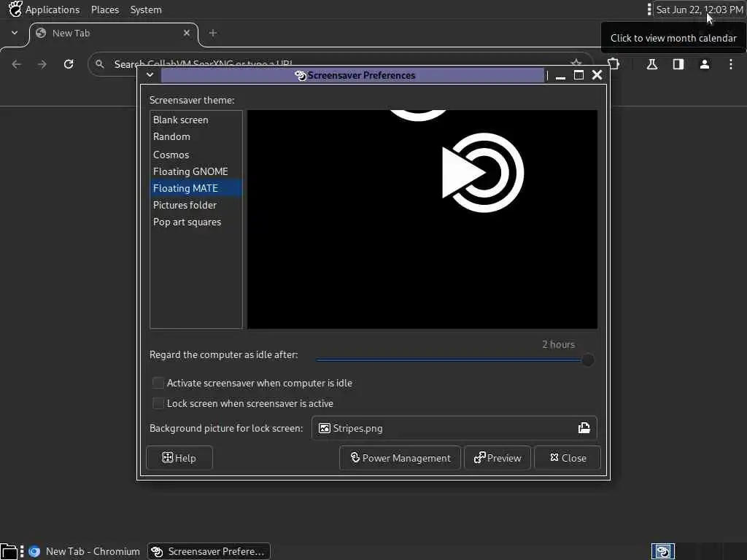Minimize Screensaver Preferences window
Image resolution: width=747 pixels, height=560 pixels.
pyautogui.click(x=560, y=76)
